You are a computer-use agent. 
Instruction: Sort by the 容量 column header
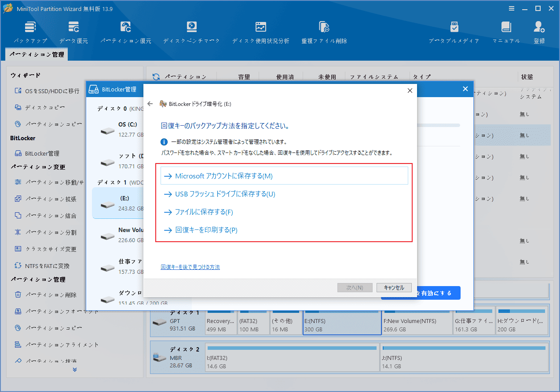coord(244,77)
